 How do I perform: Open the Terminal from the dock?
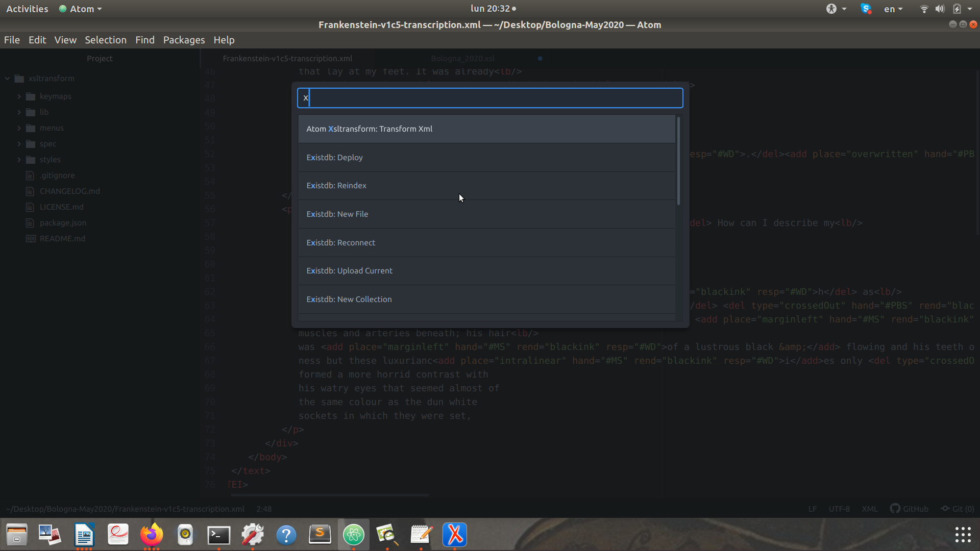pyautogui.click(x=219, y=534)
